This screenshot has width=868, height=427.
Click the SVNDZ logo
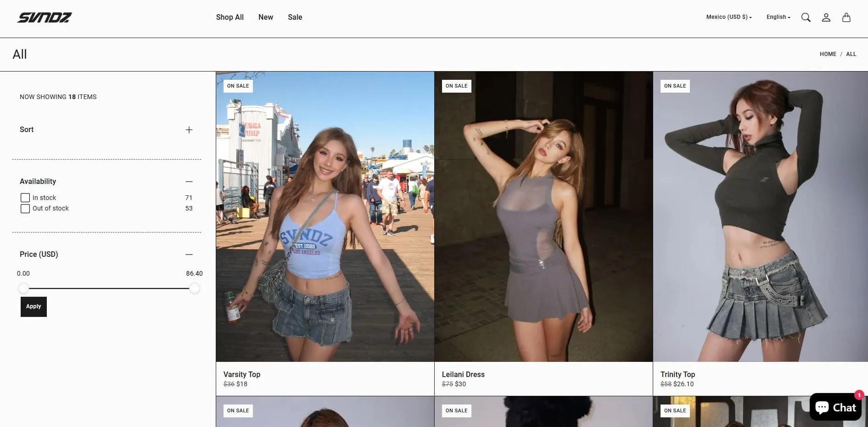[x=45, y=17]
